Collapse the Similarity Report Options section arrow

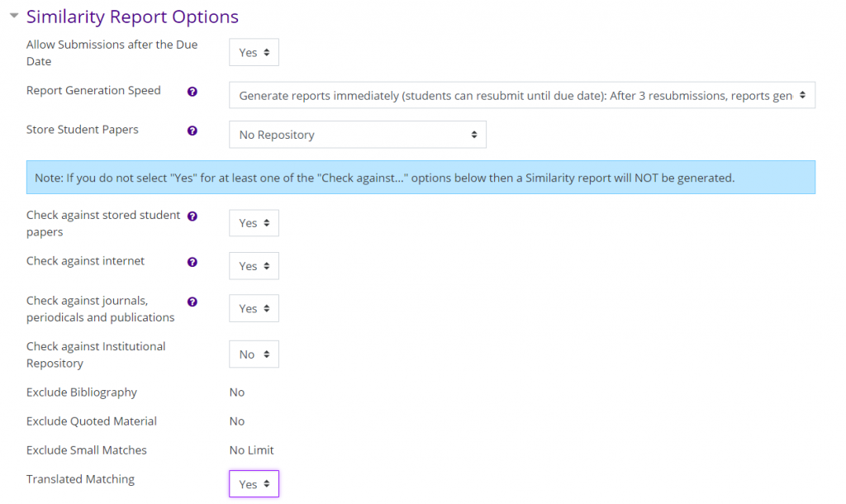point(13,16)
